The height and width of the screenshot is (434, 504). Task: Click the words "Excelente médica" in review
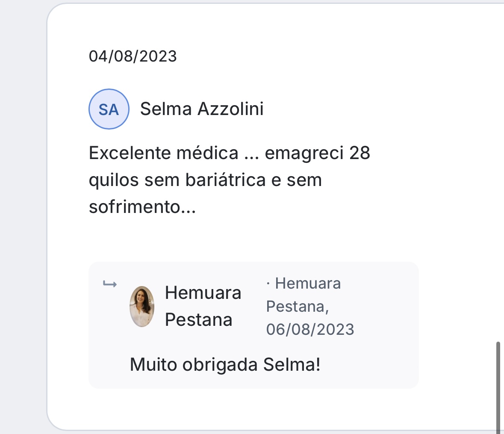pyautogui.click(x=163, y=153)
